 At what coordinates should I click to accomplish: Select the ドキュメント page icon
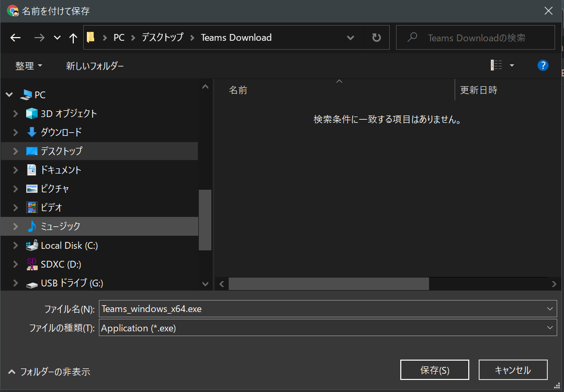tap(31, 170)
